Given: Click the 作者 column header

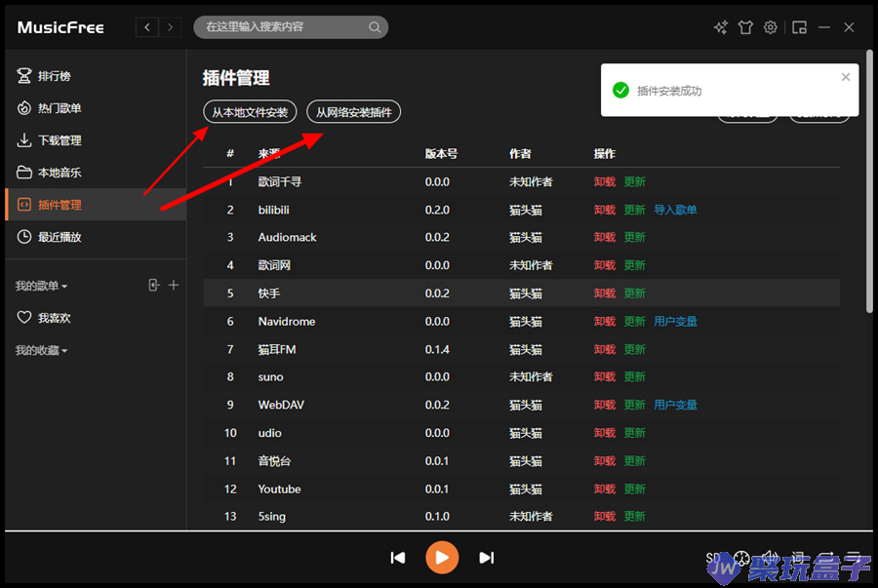Looking at the screenshot, I should tap(520, 154).
